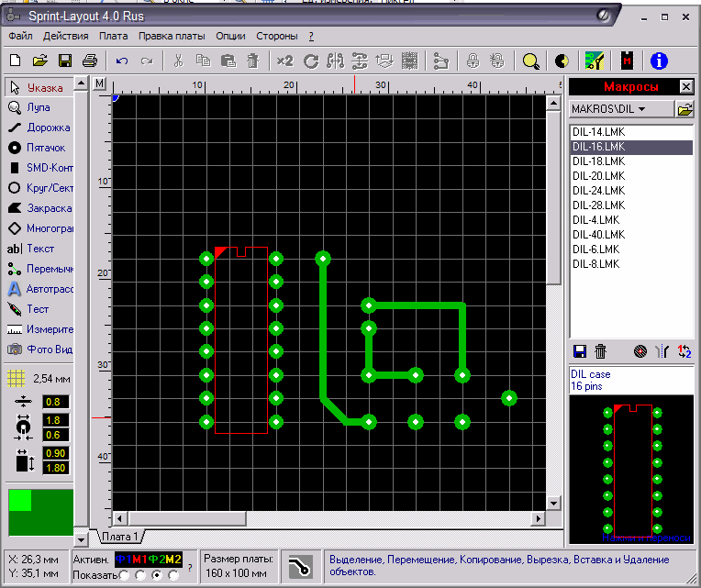Viewport: 701px width, 588px height.
Task: Undo the last action
Action: [122, 61]
